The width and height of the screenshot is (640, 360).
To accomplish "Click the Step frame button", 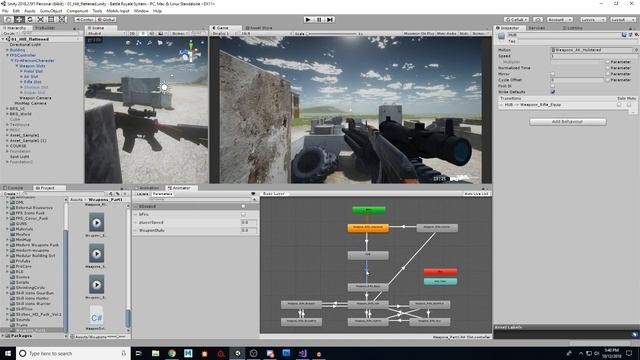I will click(x=330, y=19).
